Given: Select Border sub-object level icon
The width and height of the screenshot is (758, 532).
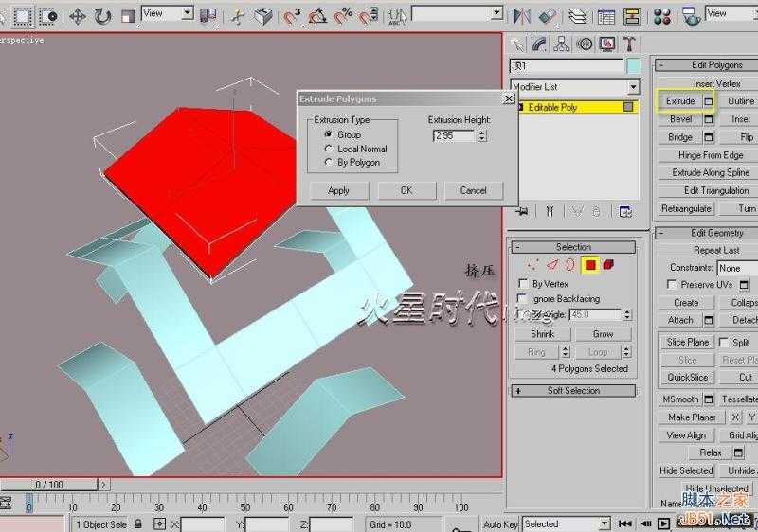Looking at the screenshot, I should [571, 264].
